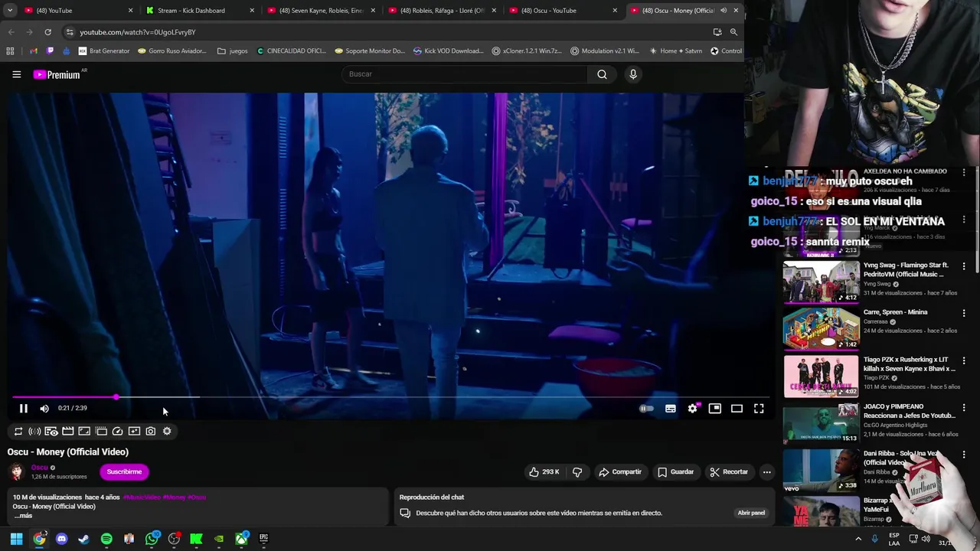This screenshot has height=551, width=980.
Task: Click the loop icon below the video
Action: tap(18, 432)
